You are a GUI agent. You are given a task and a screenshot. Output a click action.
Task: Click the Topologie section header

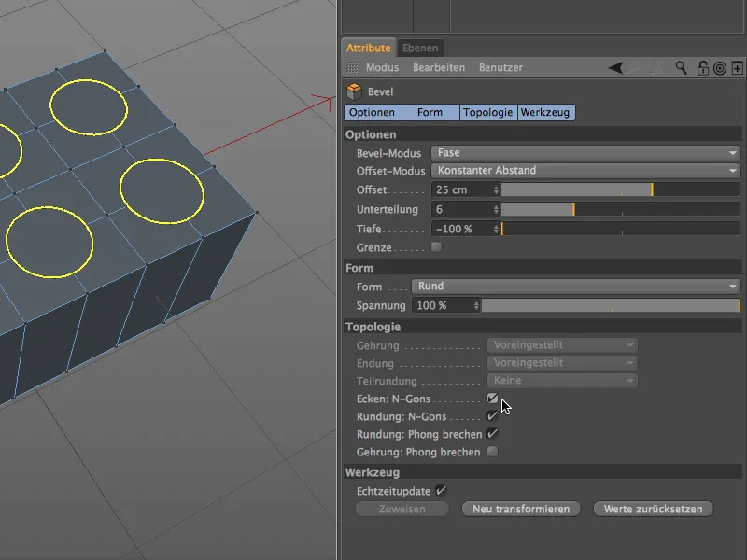tap(543, 328)
